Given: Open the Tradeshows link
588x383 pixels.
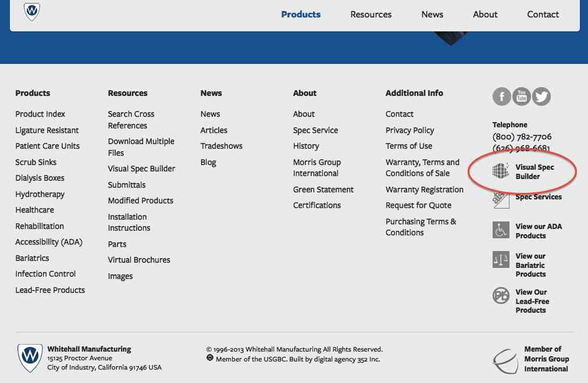Looking at the screenshot, I should [x=221, y=146].
